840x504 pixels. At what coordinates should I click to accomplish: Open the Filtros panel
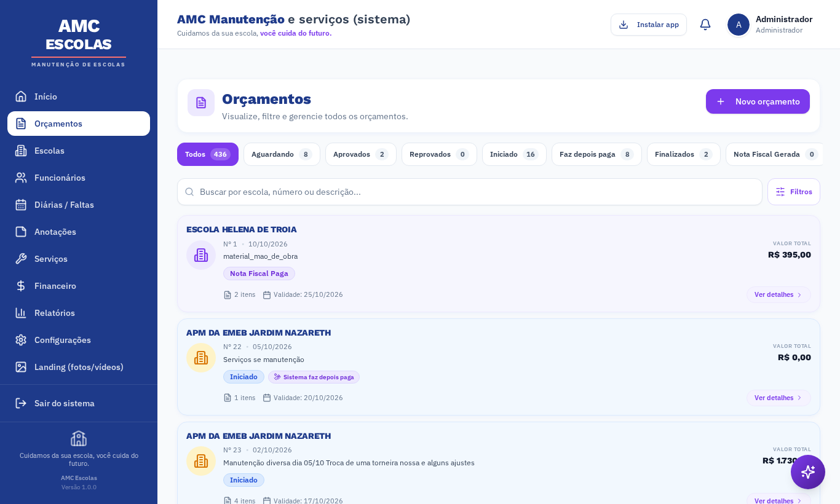coord(794,192)
